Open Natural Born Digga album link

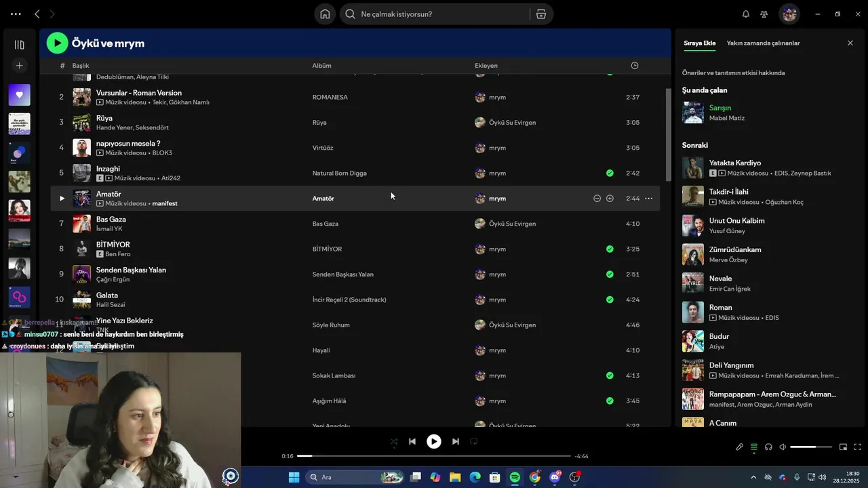[x=339, y=173]
